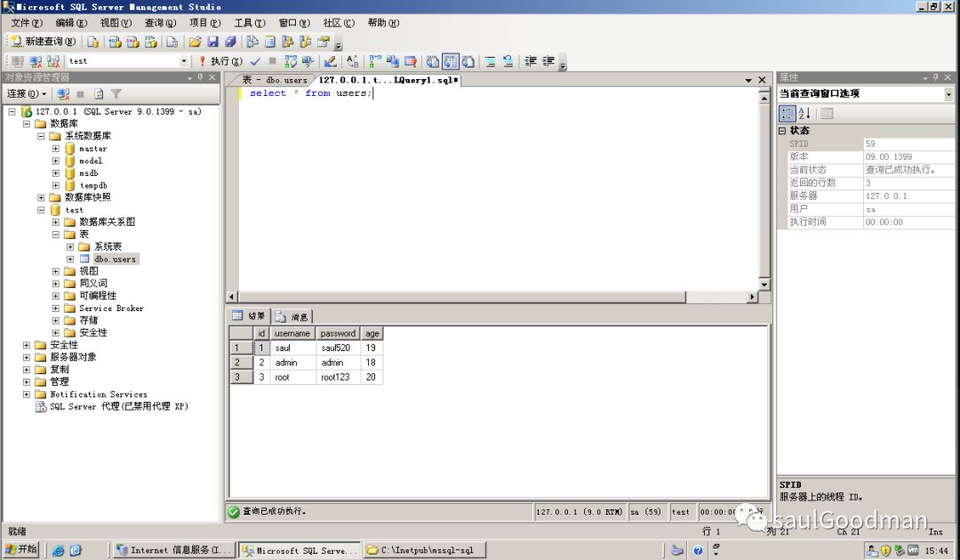This screenshot has width=960, height=560.
Task: Click the SQL Server Mobile Query icon
Action: 172,42
